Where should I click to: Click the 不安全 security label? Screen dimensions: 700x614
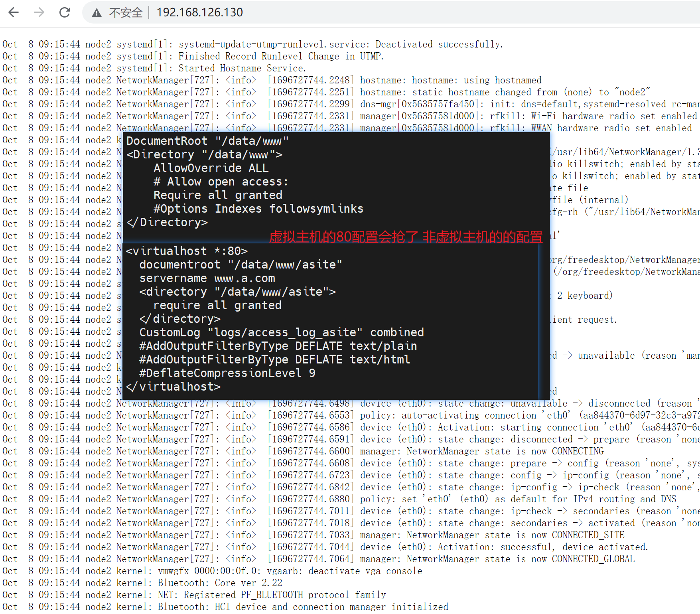[x=126, y=13]
